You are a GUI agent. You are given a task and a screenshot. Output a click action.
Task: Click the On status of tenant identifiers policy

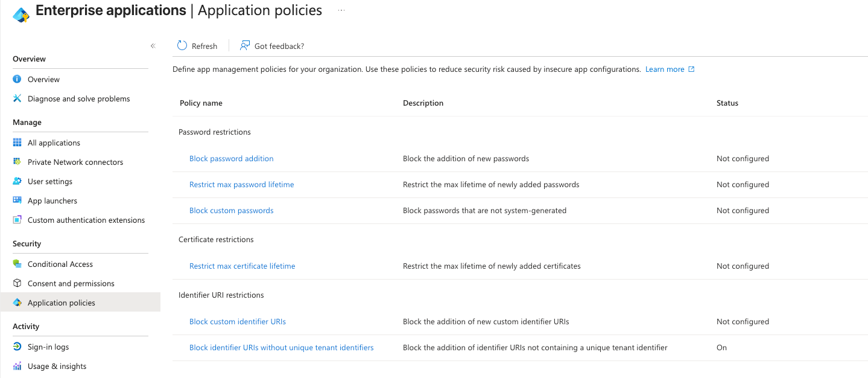(721, 348)
